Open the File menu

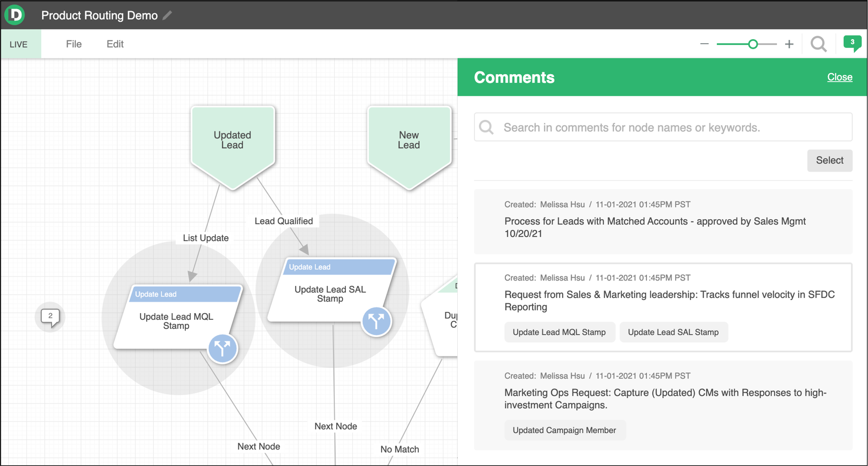coord(73,44)
